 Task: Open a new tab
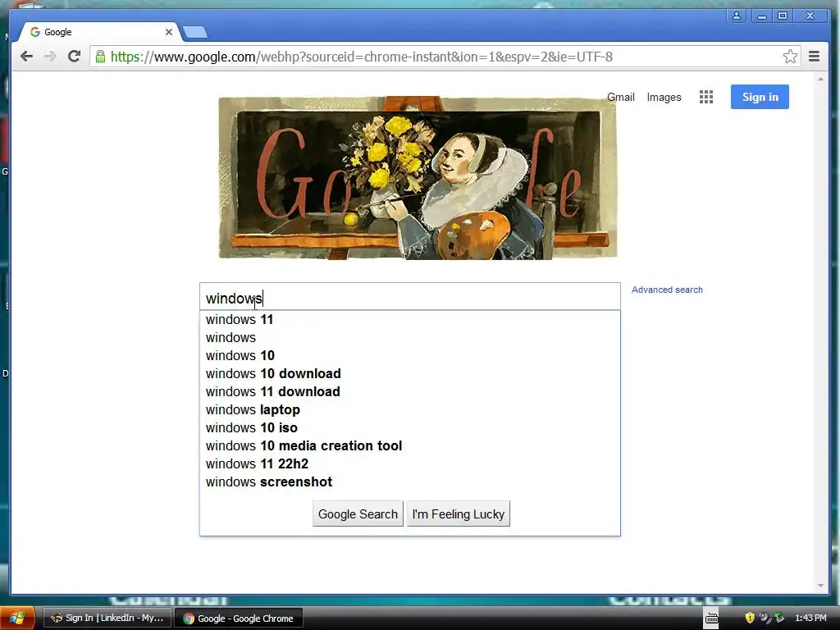195,33
